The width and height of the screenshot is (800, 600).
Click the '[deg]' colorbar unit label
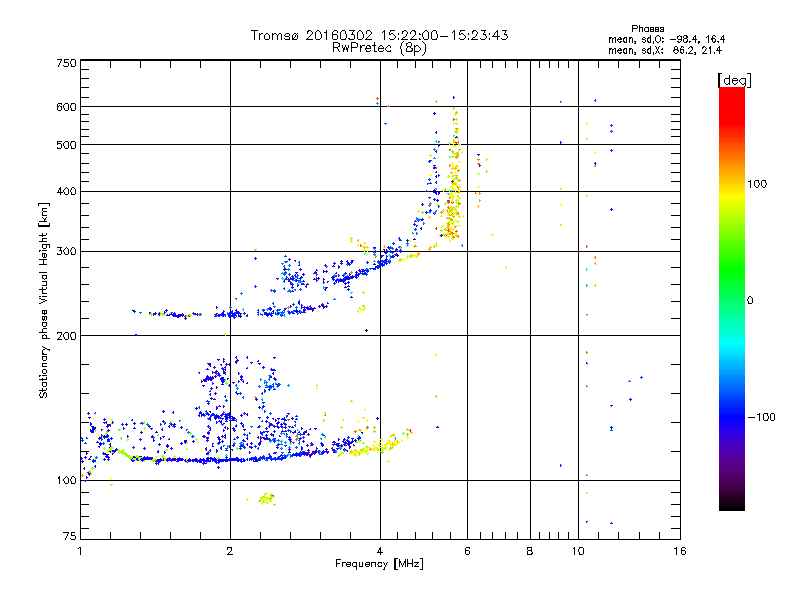tap(734, 81)
